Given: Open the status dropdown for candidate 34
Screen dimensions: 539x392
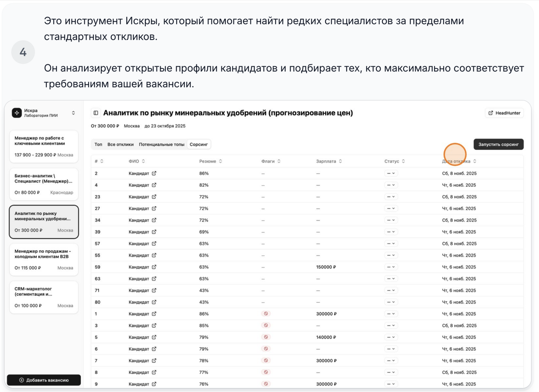Looking at the screenshot, I should pos(391,220).
